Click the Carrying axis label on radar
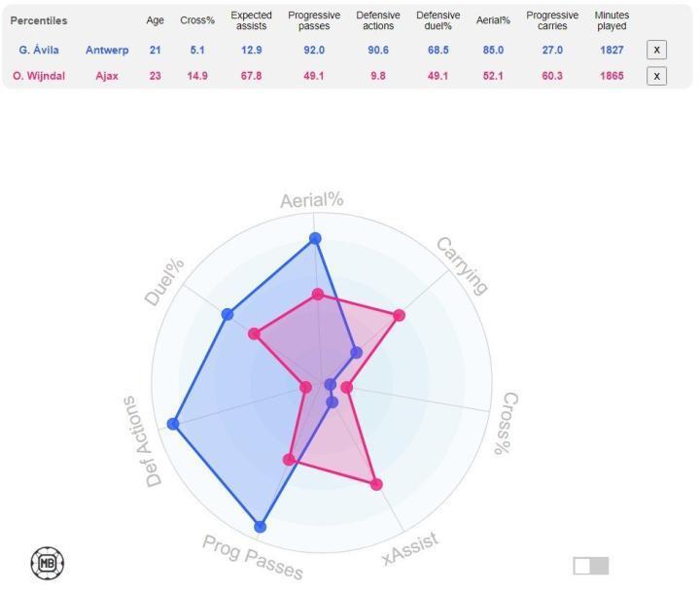The width and height of the screenshot is (700, 592). [461, 265]
